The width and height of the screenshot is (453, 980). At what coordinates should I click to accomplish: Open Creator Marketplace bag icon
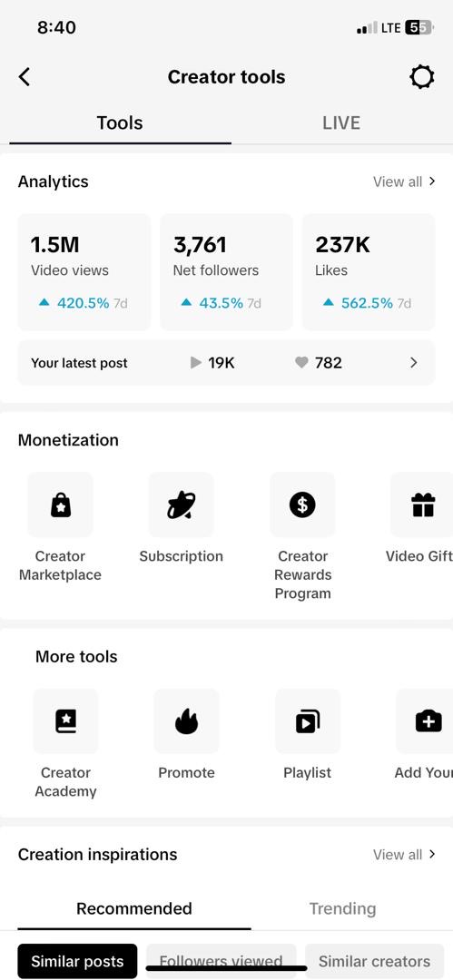[60, 505]
